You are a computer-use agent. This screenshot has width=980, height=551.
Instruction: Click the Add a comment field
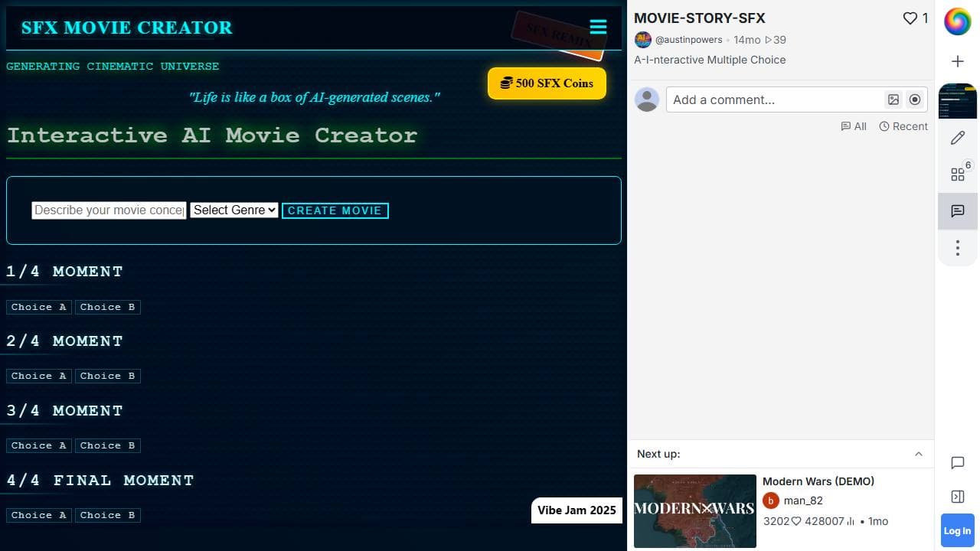pyautogui.click(x=775, y=99)
